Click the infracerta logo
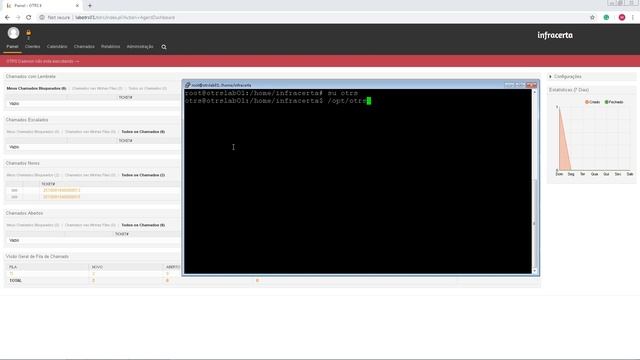 point(555,35)
